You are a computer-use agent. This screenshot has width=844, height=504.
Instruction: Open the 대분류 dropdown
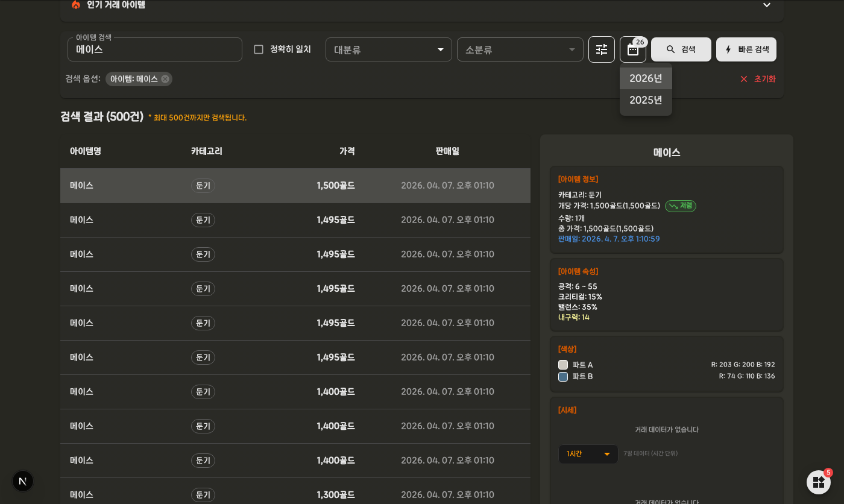coord(389,49)
